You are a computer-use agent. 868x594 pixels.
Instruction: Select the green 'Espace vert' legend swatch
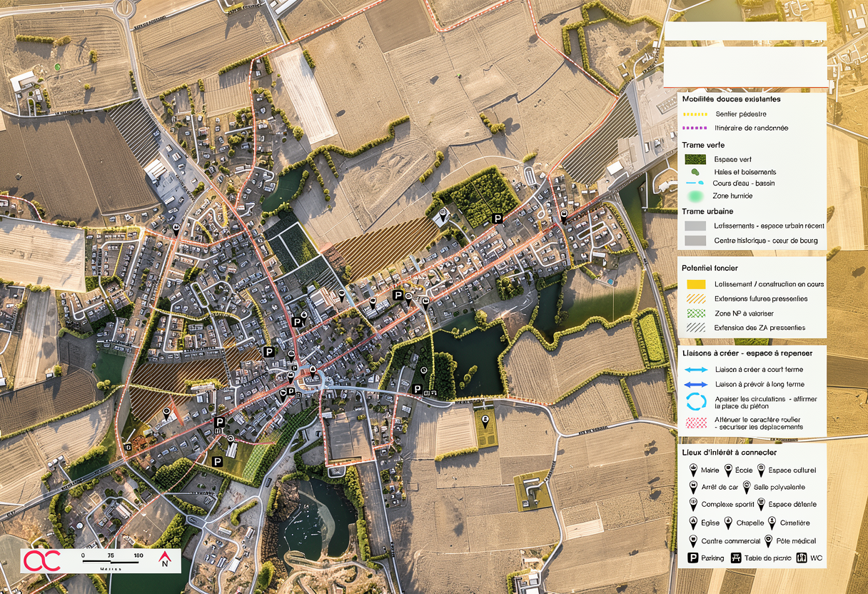(695, 159)
